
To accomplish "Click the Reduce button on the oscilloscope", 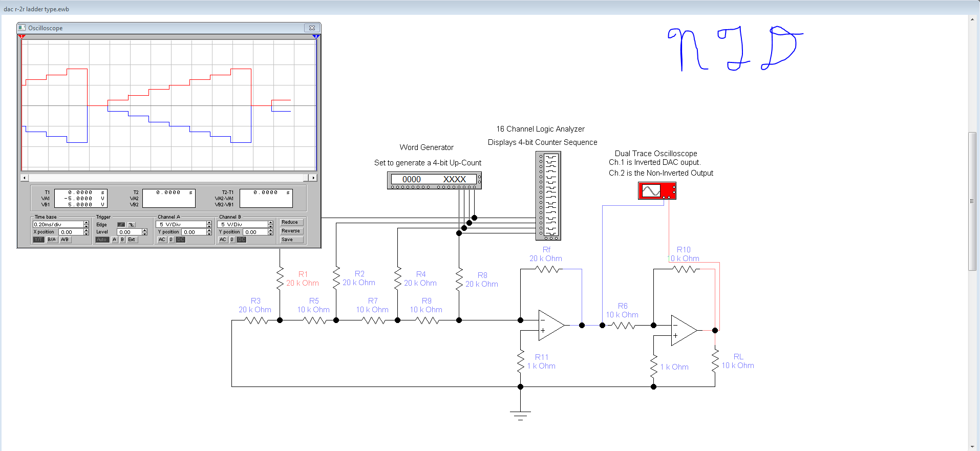I will pyautogui.click(x=292, y=222).
